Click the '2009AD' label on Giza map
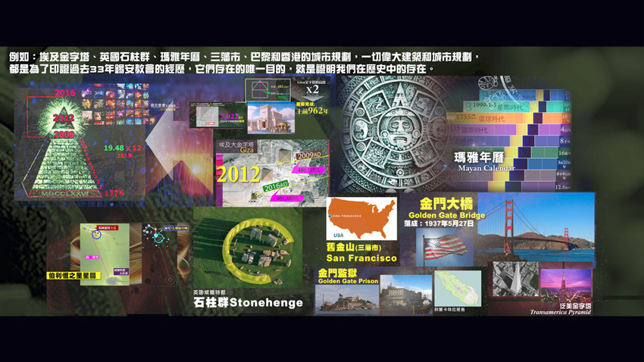 click(309, 155)
